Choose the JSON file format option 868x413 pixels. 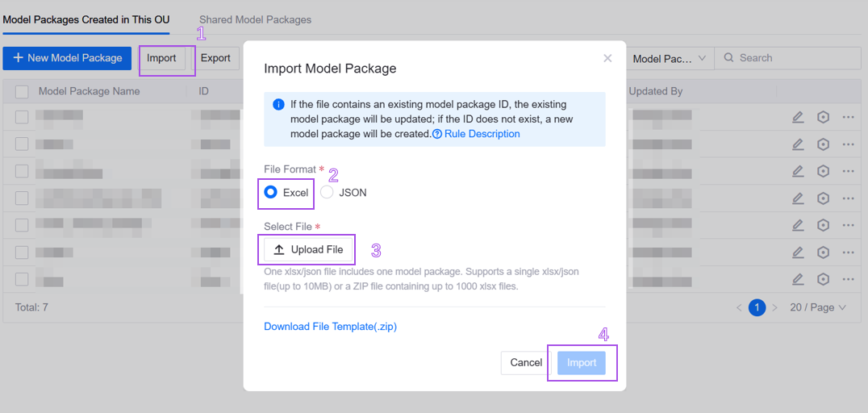coord(327,193)
